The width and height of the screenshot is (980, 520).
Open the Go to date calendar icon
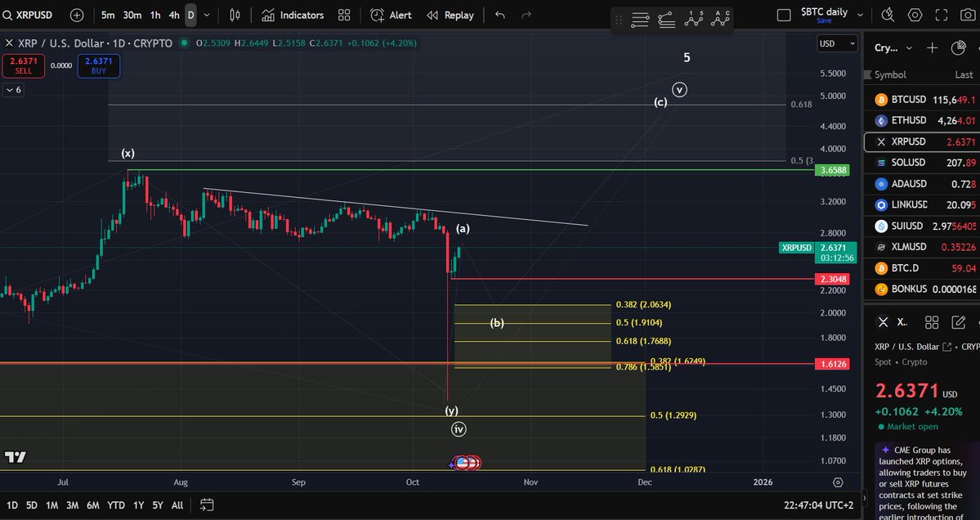(x=207, y=505)
